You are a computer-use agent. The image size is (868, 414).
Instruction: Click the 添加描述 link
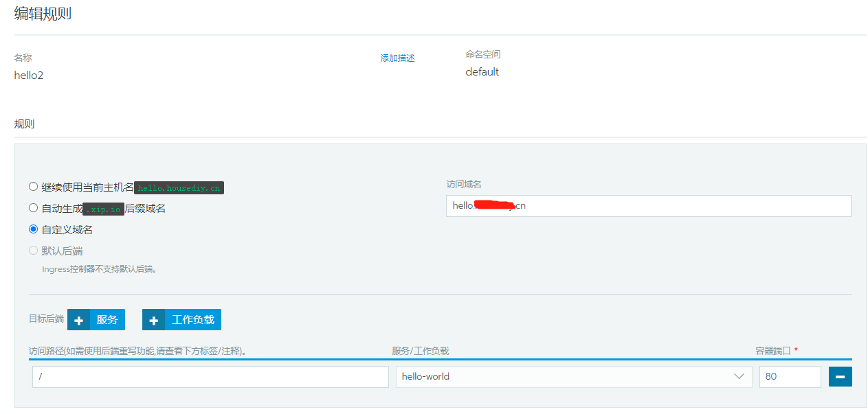pos(398,58)
